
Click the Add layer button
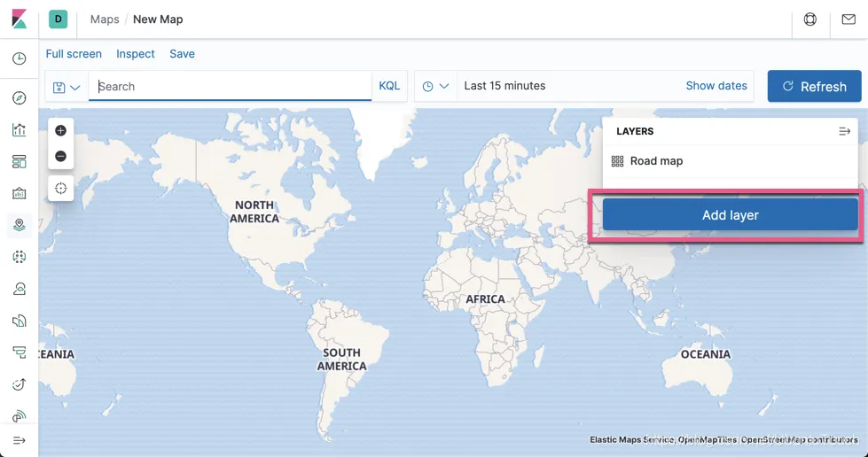pyautogui.click(x=731, y=215)
